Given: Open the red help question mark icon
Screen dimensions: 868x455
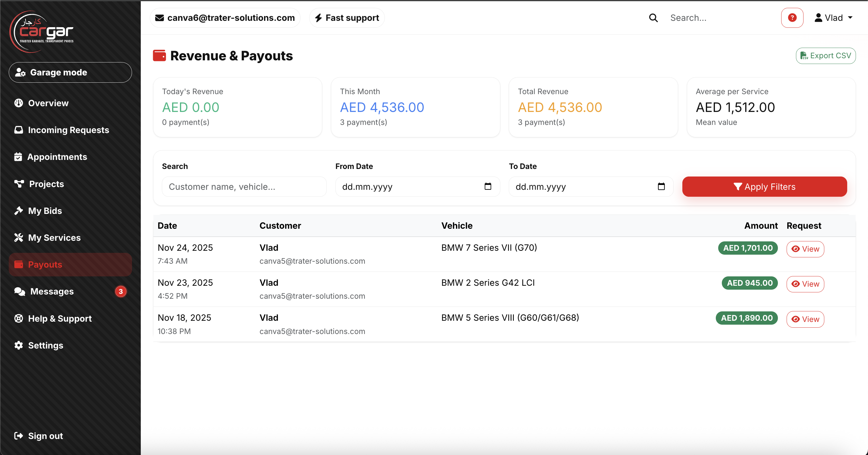Looking at the screenshot, I should click(792, 17).
